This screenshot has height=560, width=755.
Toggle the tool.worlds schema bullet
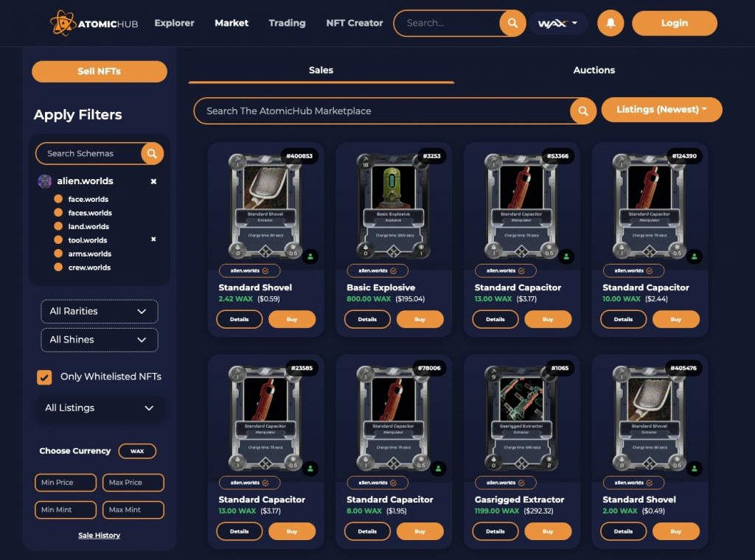click(58, 239)
